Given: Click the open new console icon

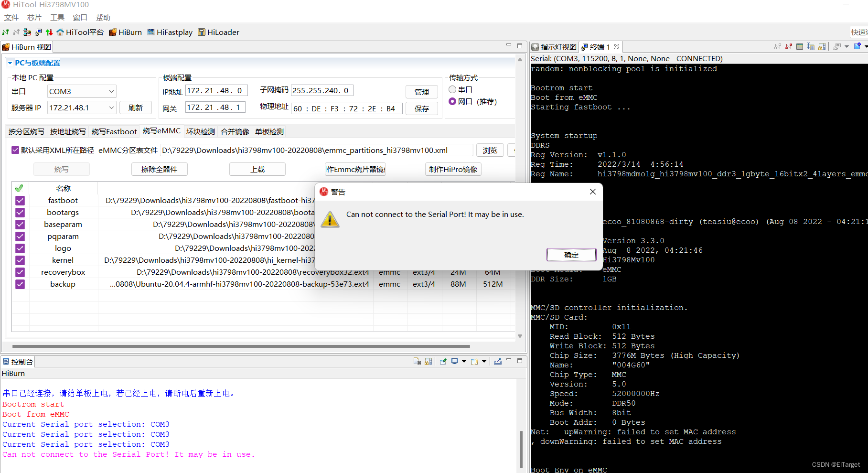Looking at the screenshot, I should click(x=474, y=361).
